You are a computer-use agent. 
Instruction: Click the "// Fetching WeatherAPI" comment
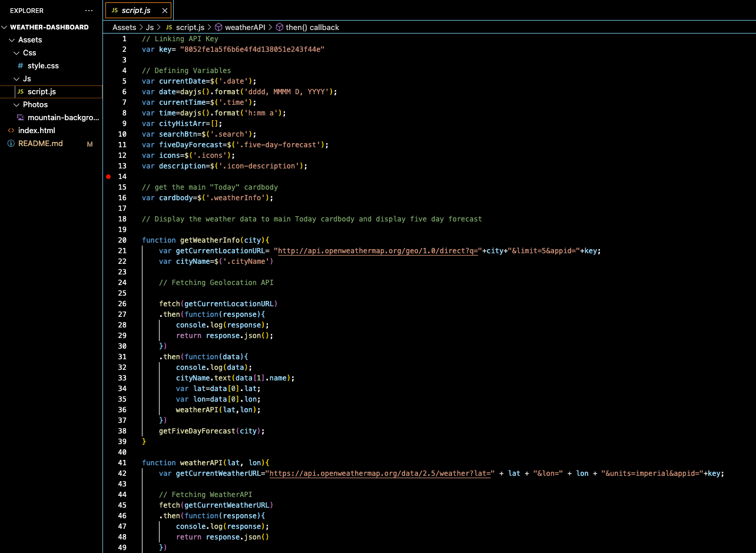pyautogui.click(x=205, y=495)
